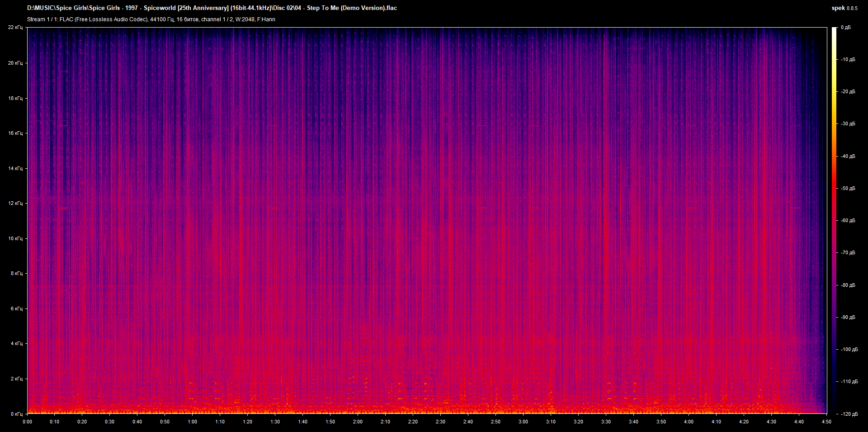This screenshot has height=432, width=868.
Task: Click the 4:50 timeline end label
Action: coord(826,422)
